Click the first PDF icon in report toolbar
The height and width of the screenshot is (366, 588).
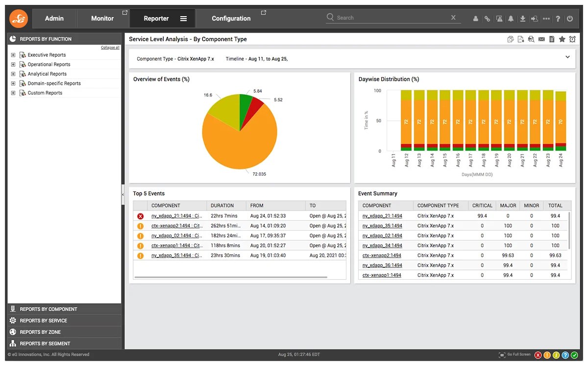pyautogui.click(x=511, y=39)
